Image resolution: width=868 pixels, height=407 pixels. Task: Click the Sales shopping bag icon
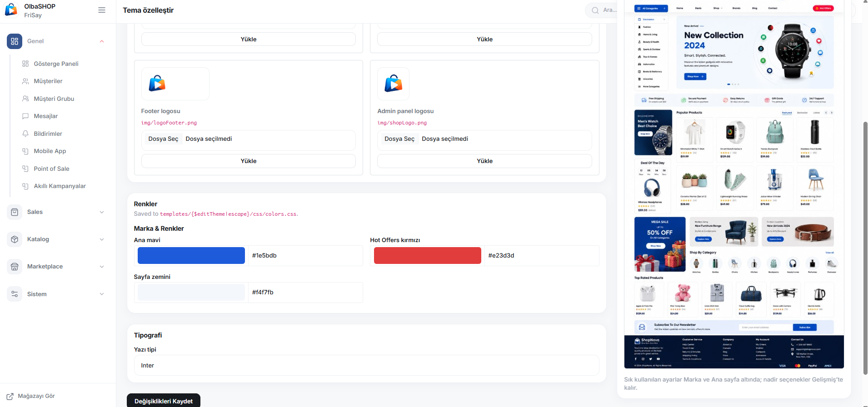(x=15, y=212)
